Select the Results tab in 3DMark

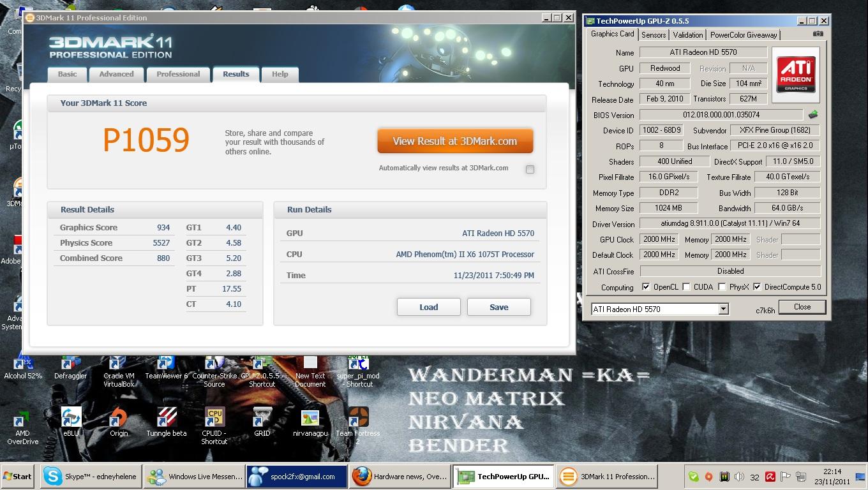pyautogui.click(x=236, y=74)
